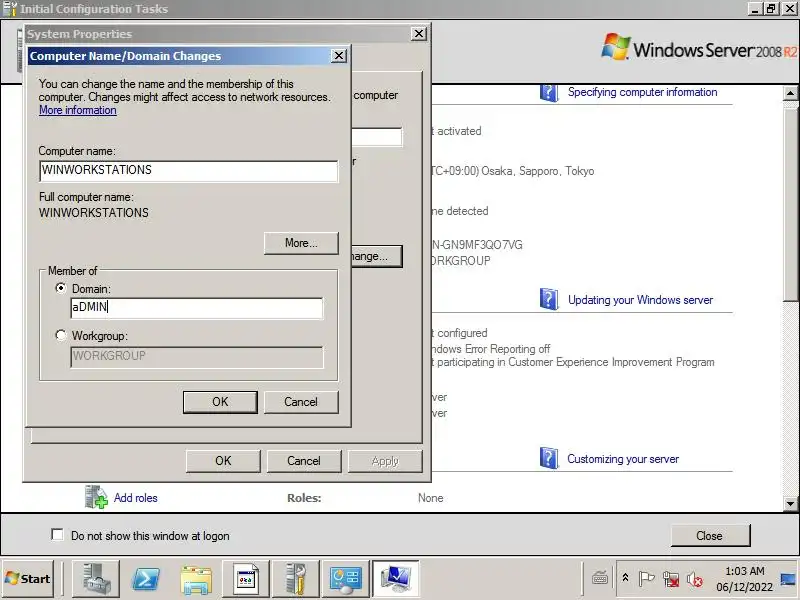Click the Control Panel taskbar icon
Screen dimensions: 800x600
pos(345,579)
